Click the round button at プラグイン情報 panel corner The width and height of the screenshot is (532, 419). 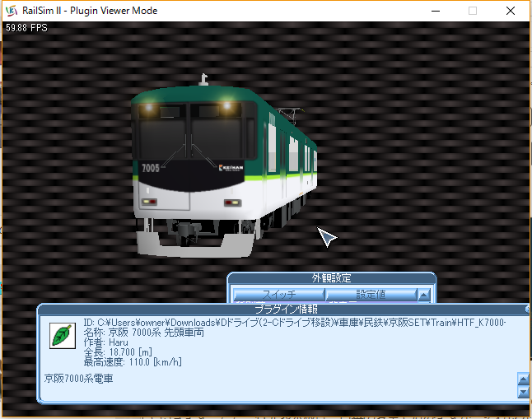tap(527, 309)
